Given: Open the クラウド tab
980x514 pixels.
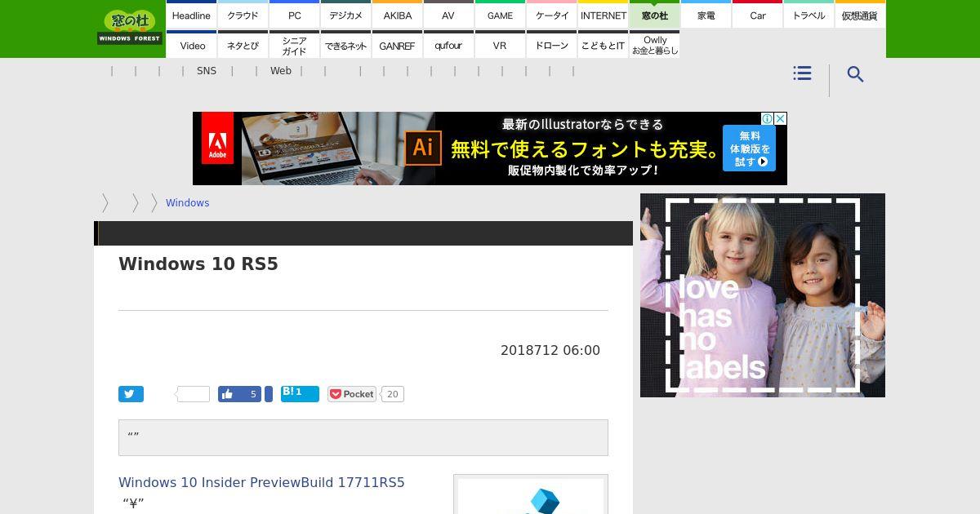Looking at the screenshot, I should [243, 16].
